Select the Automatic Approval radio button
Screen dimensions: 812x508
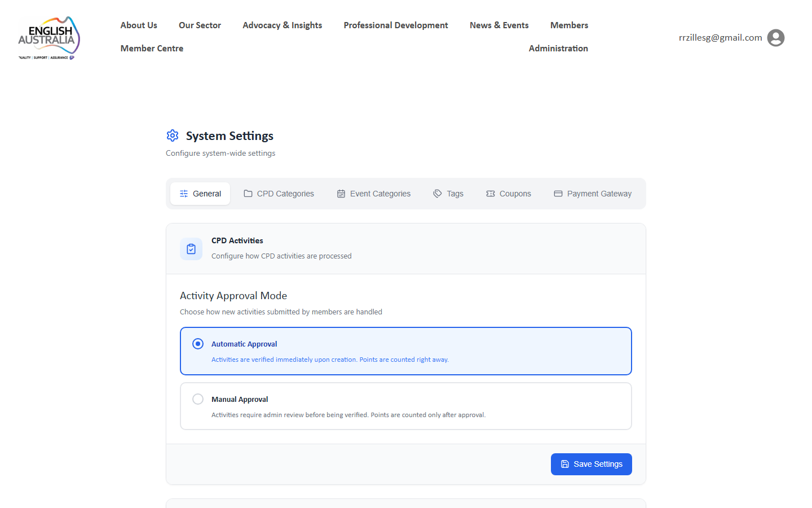coord(198,344)
